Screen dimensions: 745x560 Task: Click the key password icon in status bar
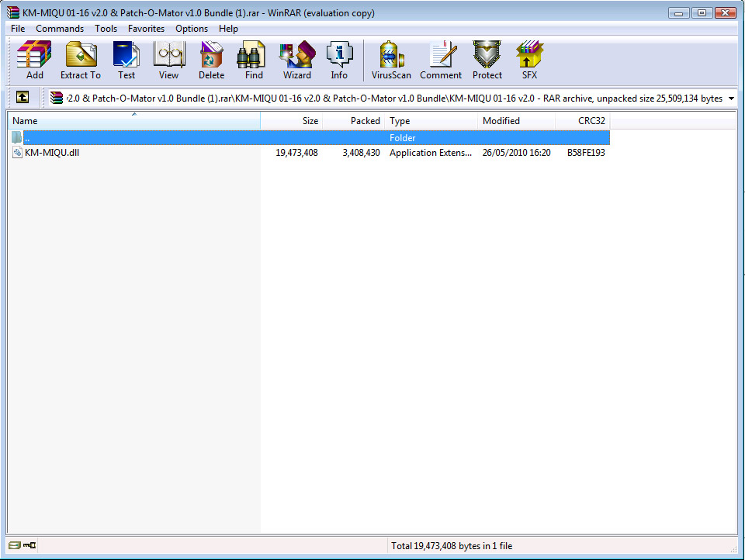(x=29, y=545)
